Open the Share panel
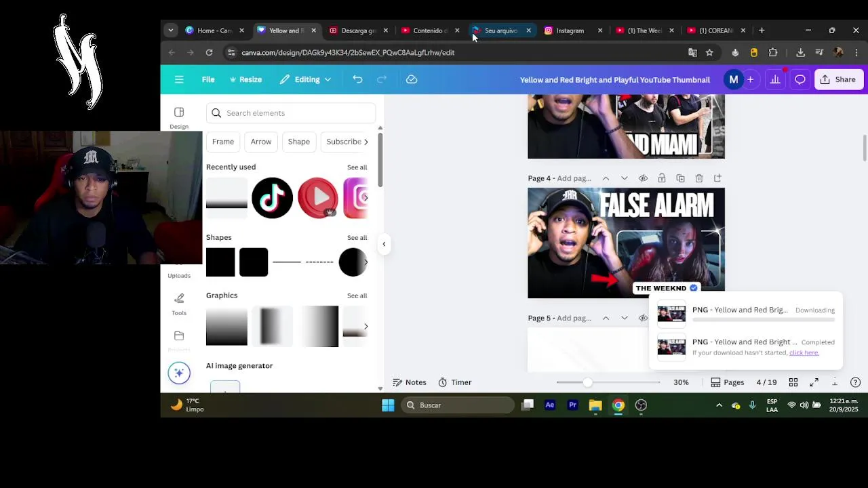 click(838, 79)
